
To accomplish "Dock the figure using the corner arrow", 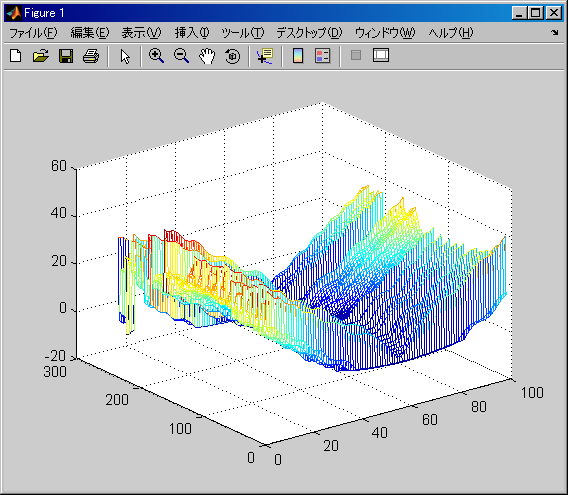I will point(555,33).
